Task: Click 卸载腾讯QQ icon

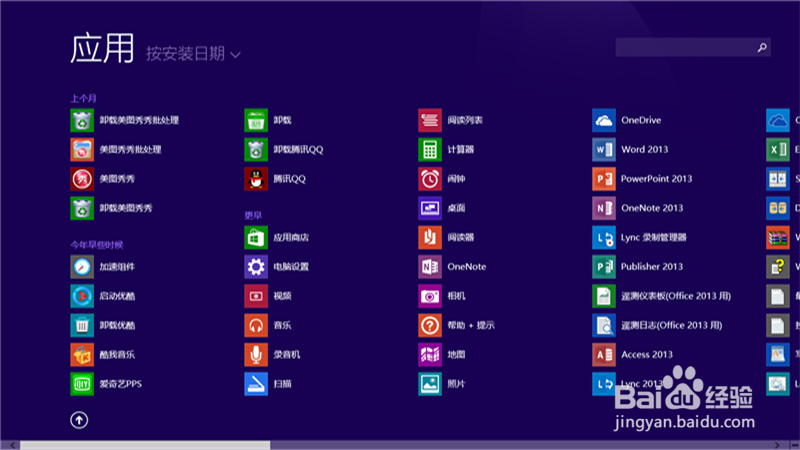Action: 256,149
